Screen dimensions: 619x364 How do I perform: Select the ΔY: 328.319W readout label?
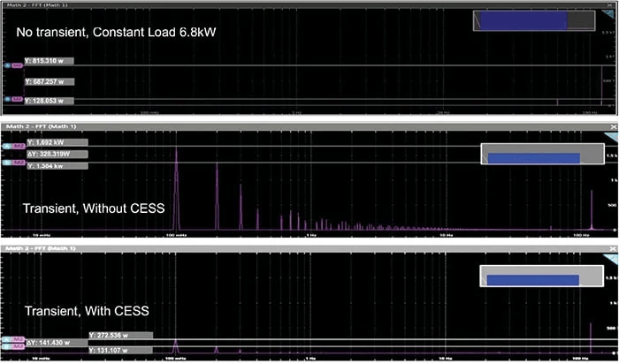tap(57, 153)
